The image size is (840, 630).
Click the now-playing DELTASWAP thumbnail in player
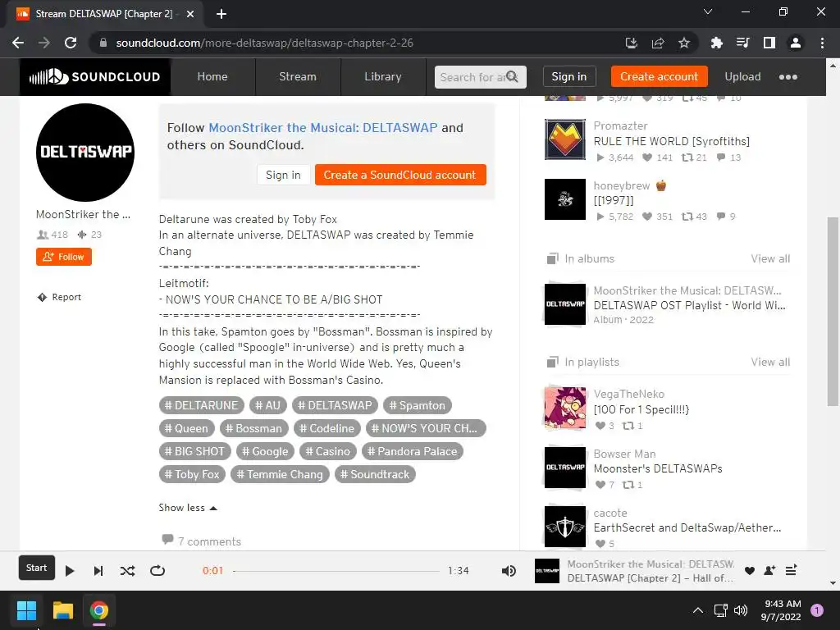coord(547,571)
